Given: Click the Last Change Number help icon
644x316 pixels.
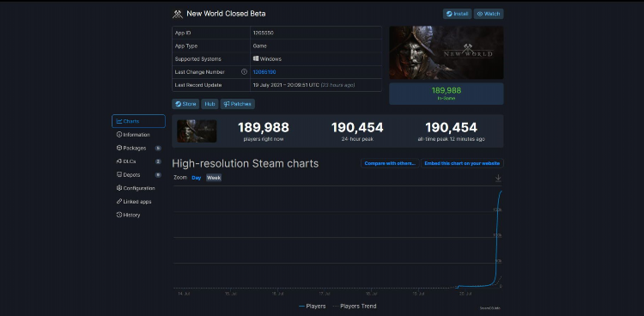Looking at the screenshot, I should (x=244, y=72).
